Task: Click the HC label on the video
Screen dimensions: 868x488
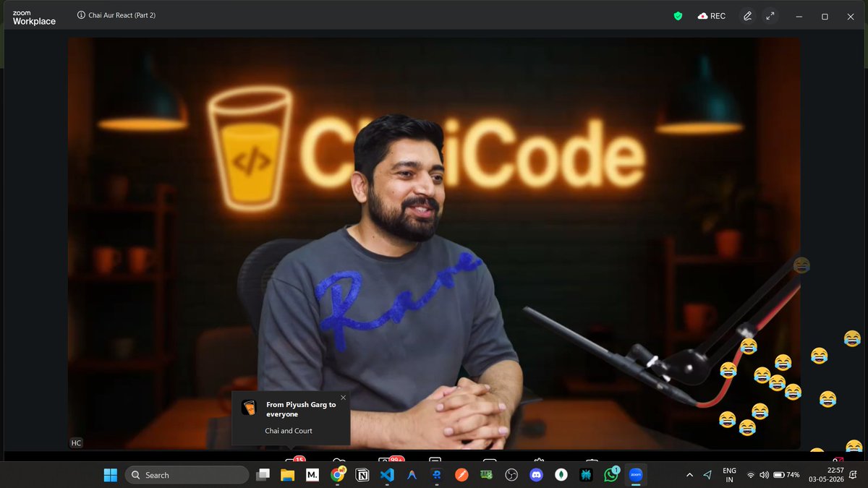Action: click(x=76, y=442)
